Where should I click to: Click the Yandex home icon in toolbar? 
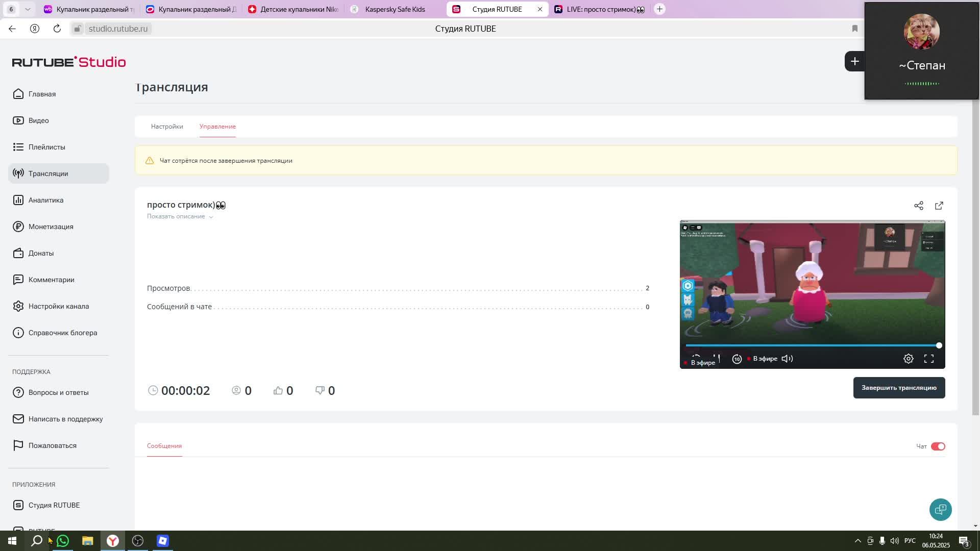[35, 29]
